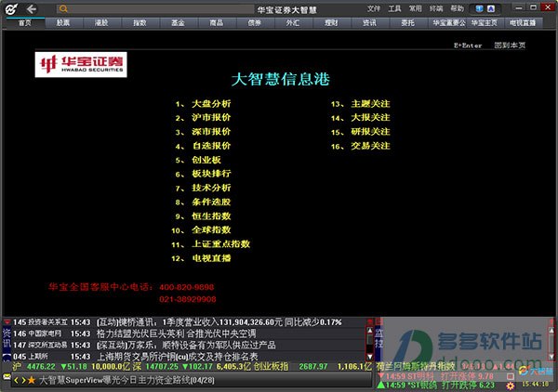The height and width of the screenshot is (392, 558).
Task: Open news item 145 about 键桥通讯
Action: [189, 322]
